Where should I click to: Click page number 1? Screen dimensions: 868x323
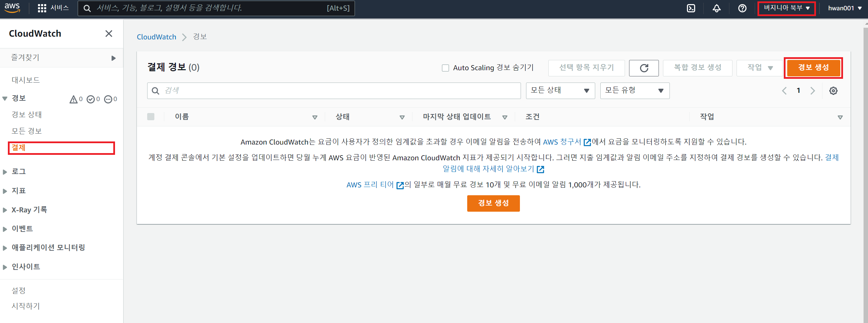[799, 91]
